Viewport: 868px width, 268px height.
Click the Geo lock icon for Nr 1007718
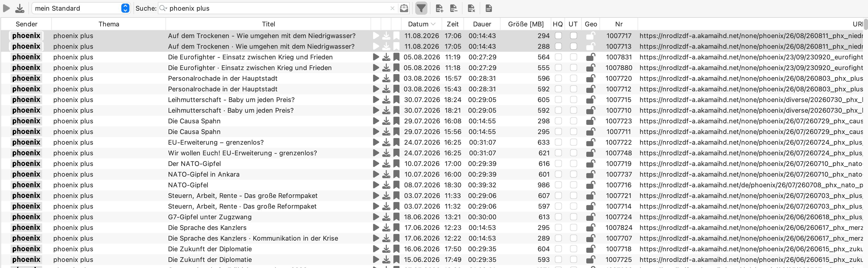pos(590,249)
